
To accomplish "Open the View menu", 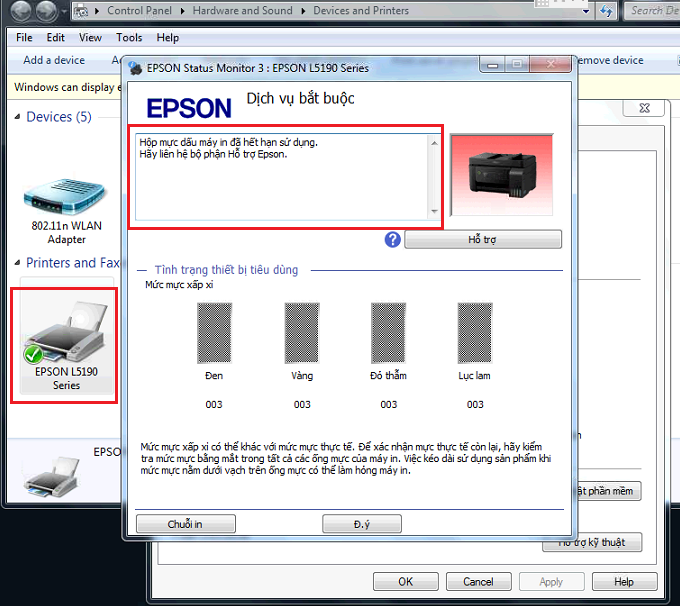I will (x=90, y=38).
